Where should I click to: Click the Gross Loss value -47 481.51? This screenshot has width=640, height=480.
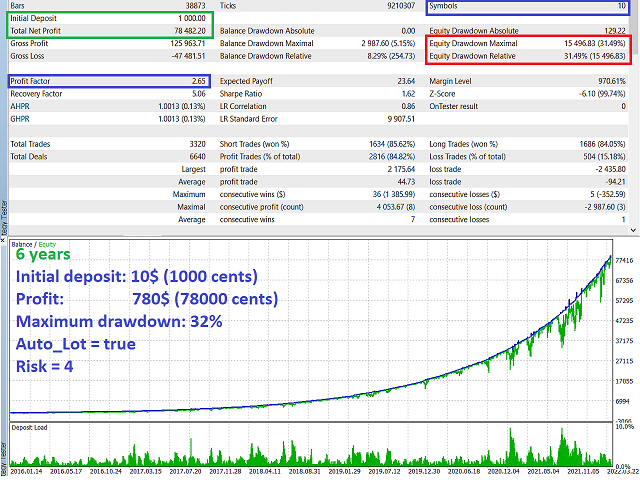[x=188, y=56]
